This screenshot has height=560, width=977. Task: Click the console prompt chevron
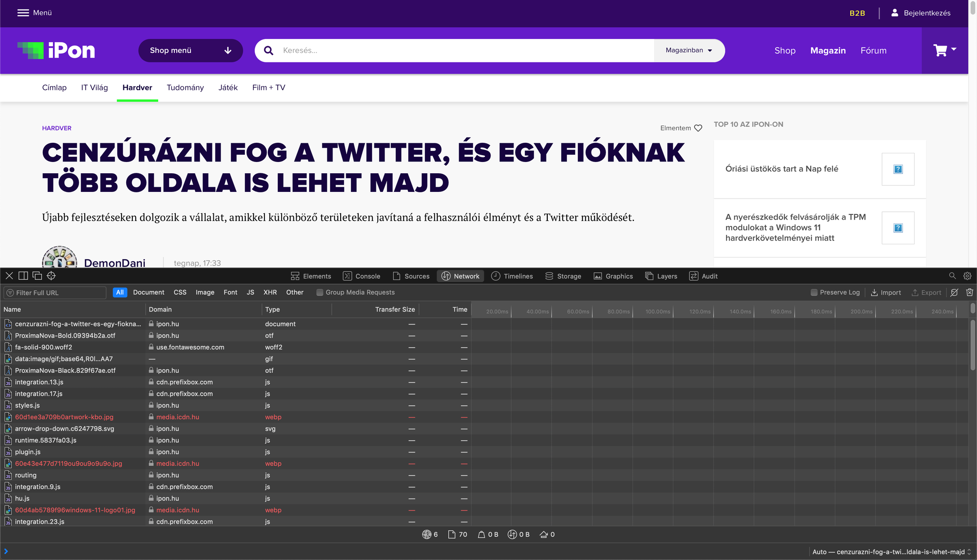(x=6, y=551)
